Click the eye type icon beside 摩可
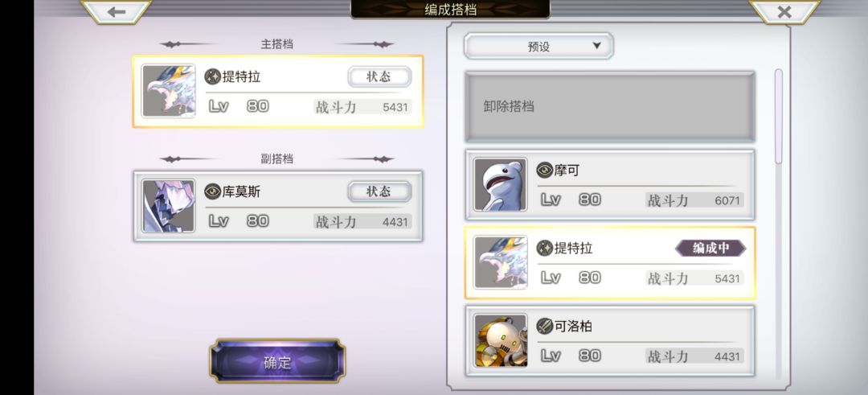868x395 pixels. coord(545,170)
